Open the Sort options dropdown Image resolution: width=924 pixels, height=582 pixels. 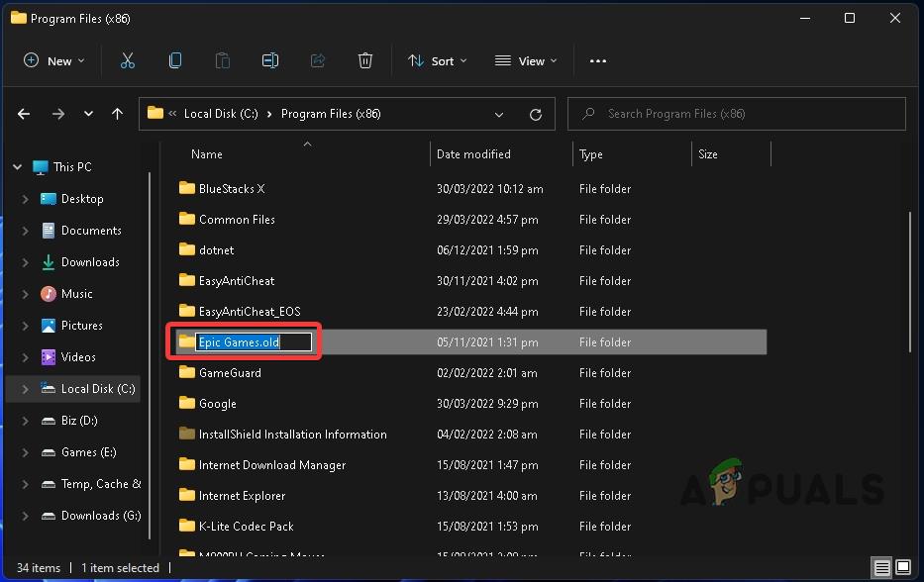click(438, 60)
